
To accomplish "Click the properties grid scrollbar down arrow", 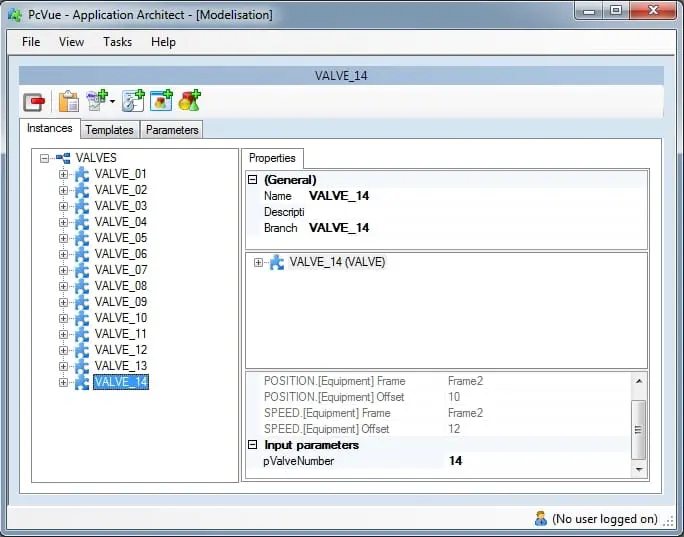I will click(639, 467).
